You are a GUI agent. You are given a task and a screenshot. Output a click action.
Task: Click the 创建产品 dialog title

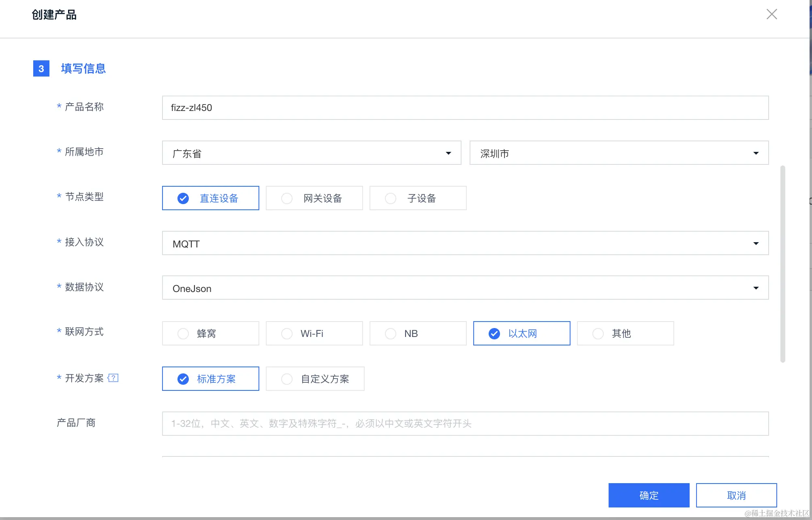(54, 15)
